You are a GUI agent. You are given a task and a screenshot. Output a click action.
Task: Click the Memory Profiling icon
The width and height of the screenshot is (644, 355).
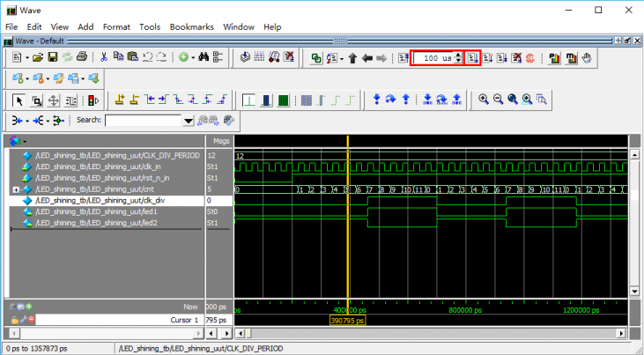571,58
